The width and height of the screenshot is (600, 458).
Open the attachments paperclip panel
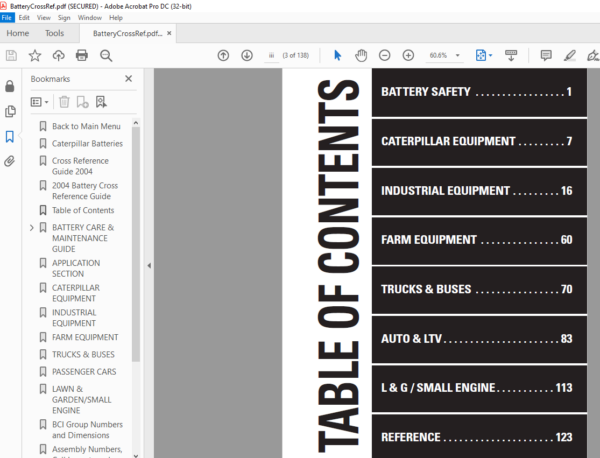pos(10,161)
